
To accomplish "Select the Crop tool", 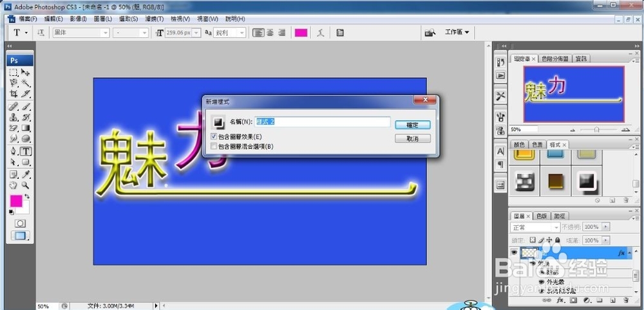I will 14,93.
